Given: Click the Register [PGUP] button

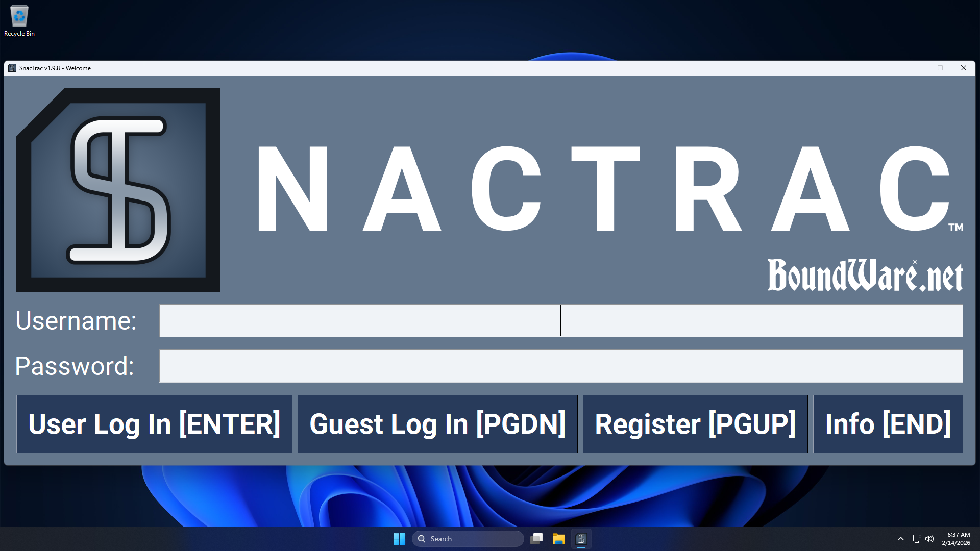Looking at the screenshot, I should point(695,424).
